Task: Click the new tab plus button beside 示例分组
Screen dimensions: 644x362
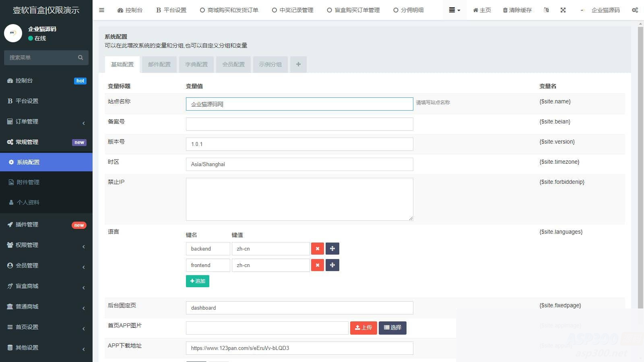Action: pos(298,64)
